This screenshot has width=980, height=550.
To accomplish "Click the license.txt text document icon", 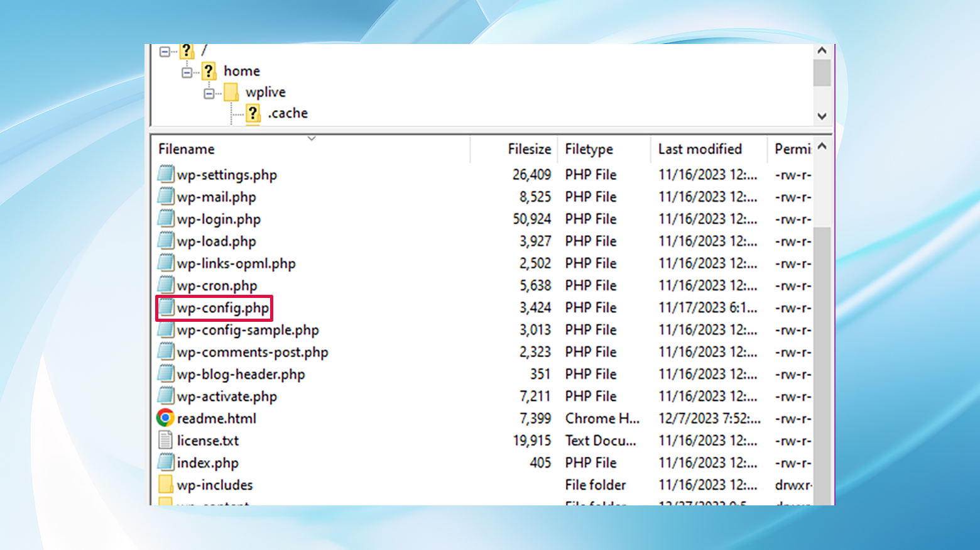I will 165,440.
